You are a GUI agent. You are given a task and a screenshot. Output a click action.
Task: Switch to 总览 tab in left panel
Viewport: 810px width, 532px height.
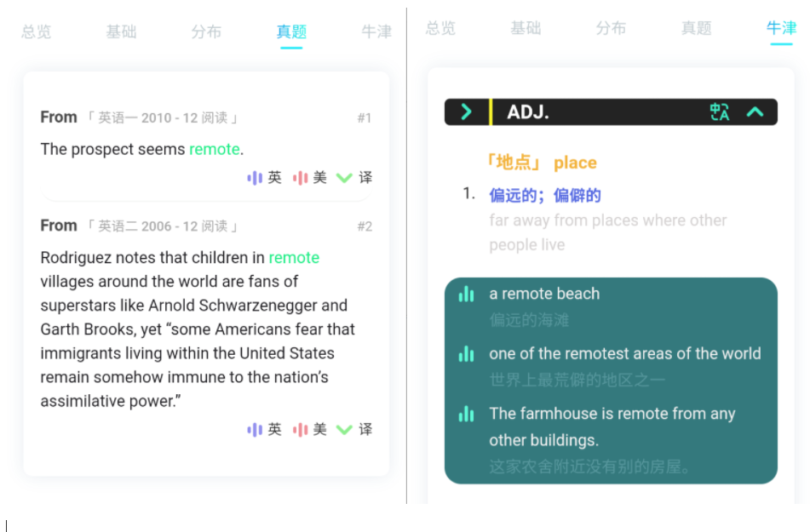(x=36, y=32)
